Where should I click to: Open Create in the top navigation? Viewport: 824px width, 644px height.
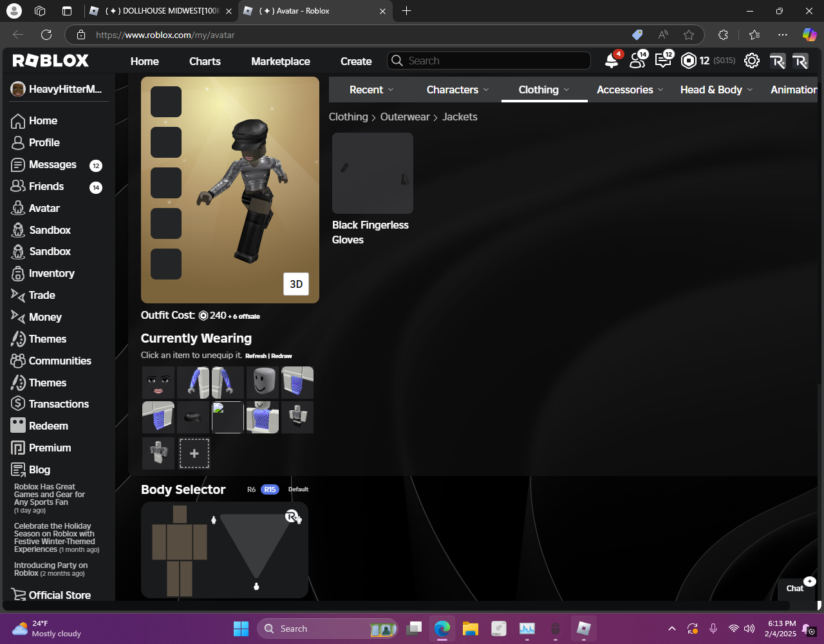pos(356,61)
